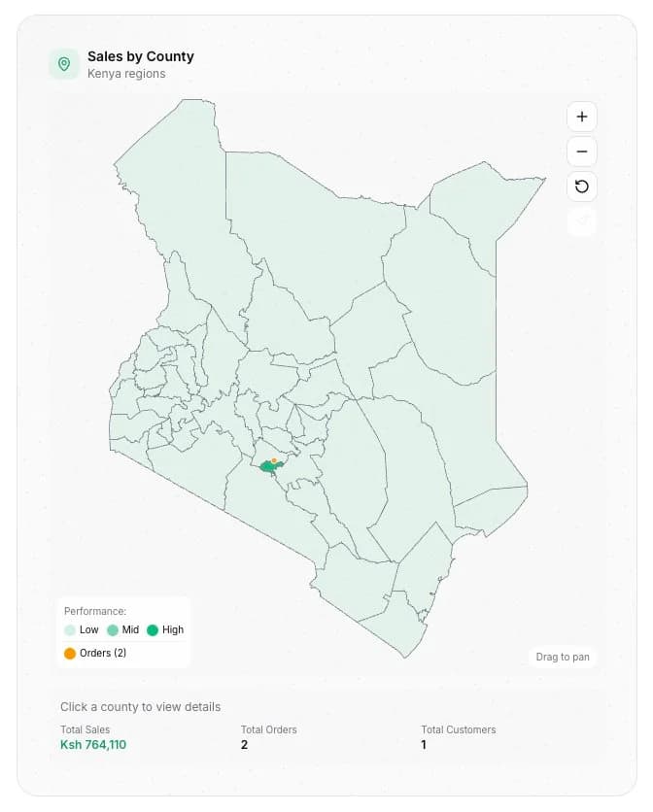Click the plus icon in map controls

pos(581,116)
